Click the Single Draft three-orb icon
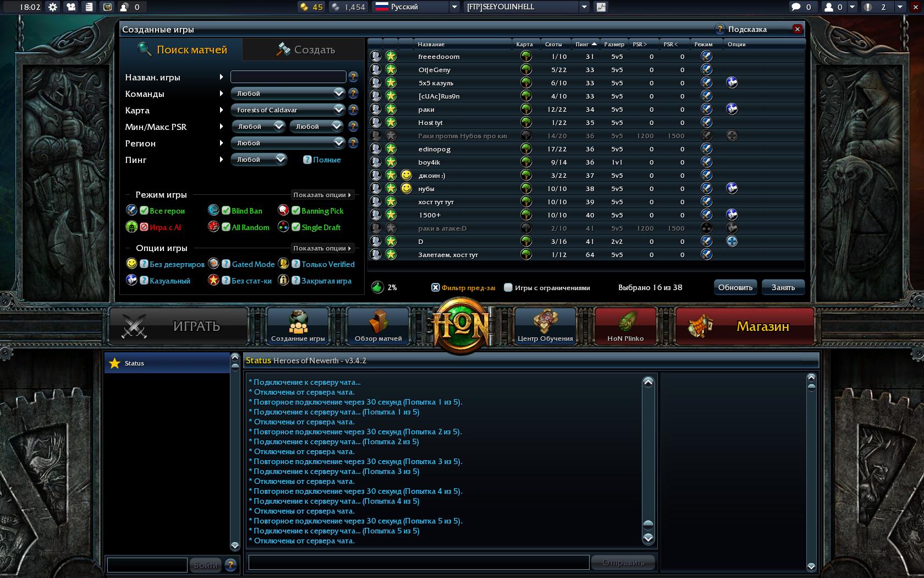Image resolution: width=924 pixels, height=578 pixels. click(283, 227)
